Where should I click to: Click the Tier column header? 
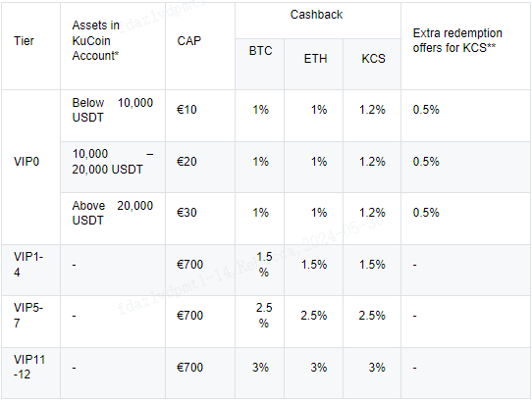(x=30, y=46)
